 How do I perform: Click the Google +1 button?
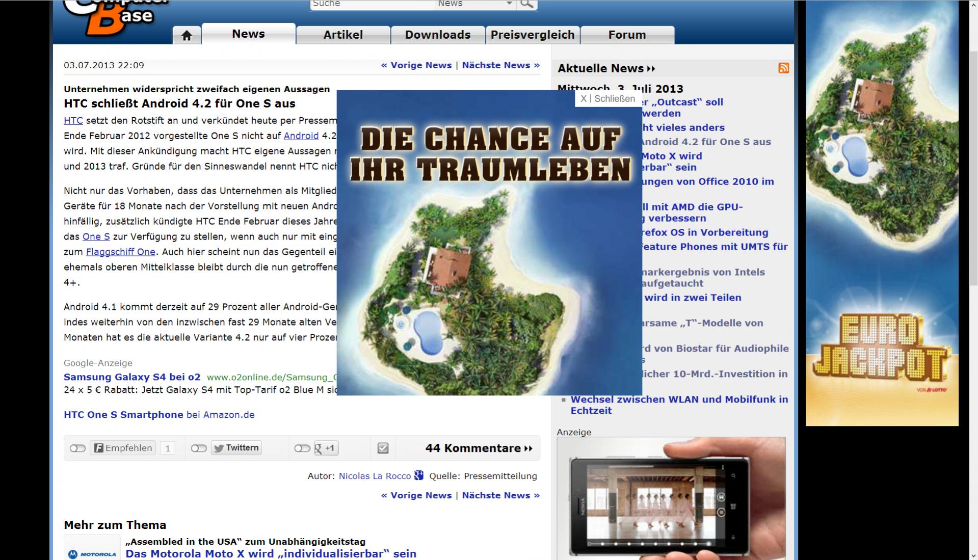(326, 448)
